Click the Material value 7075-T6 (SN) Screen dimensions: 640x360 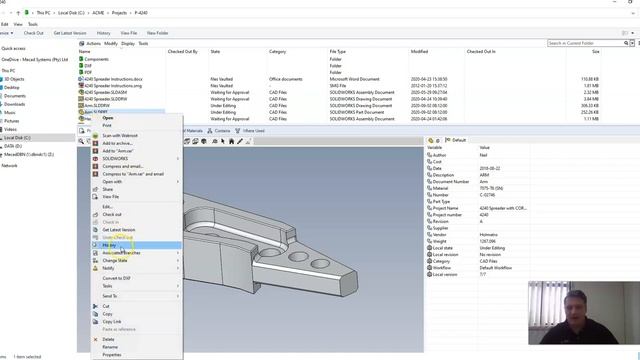(x=491, y=188)
